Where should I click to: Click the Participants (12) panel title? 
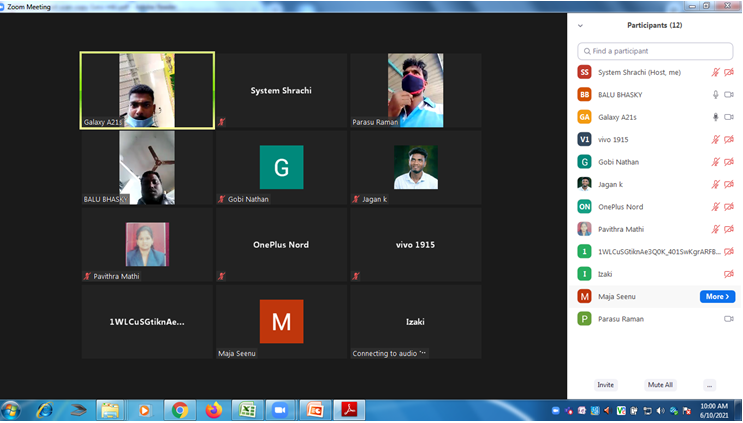click(654, 25)
